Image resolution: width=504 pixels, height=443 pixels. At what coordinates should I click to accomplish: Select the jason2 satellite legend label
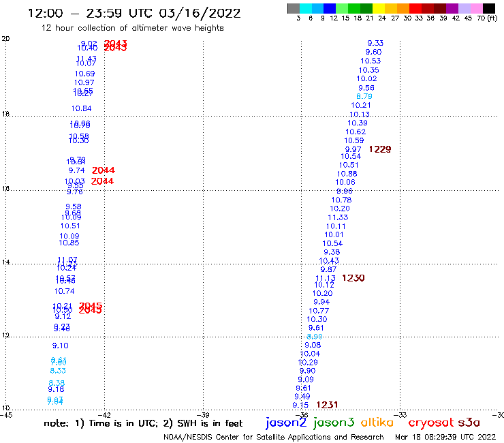286,423
